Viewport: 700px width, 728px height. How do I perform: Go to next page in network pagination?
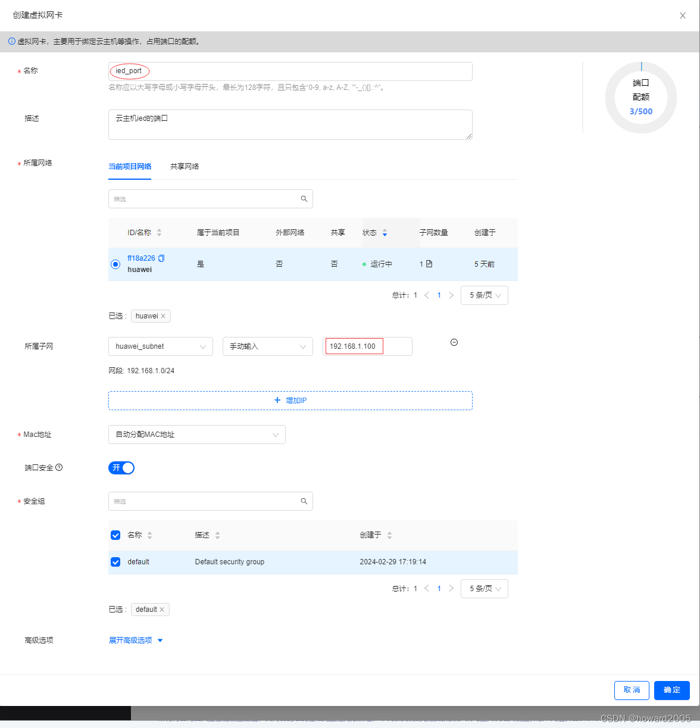click(x=451, y=295)
